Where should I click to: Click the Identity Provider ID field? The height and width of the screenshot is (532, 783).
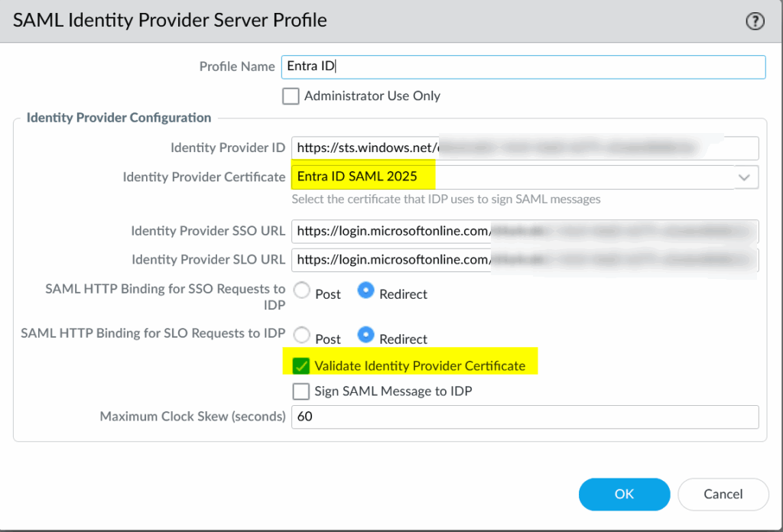click(x=525, y=148)
